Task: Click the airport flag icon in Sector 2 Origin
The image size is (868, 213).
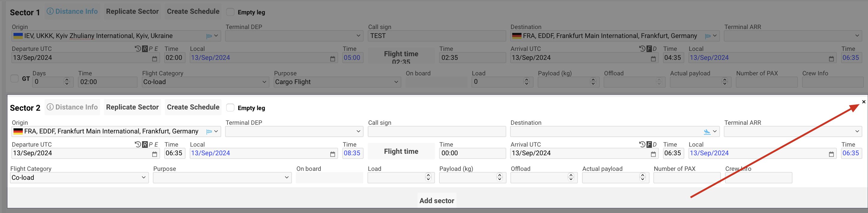Action: pos(209,132)
